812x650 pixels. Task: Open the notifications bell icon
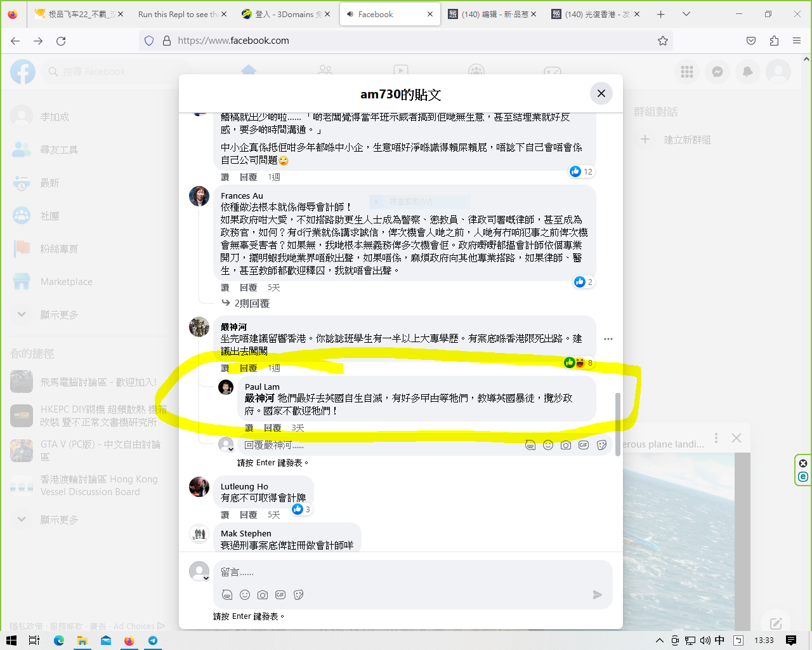(748, 72)
